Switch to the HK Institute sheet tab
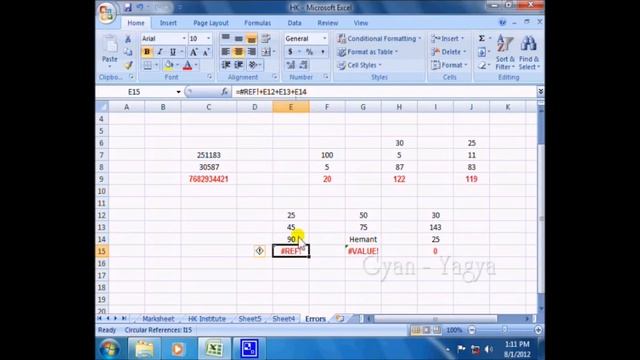640x360 pixels. 207,318
